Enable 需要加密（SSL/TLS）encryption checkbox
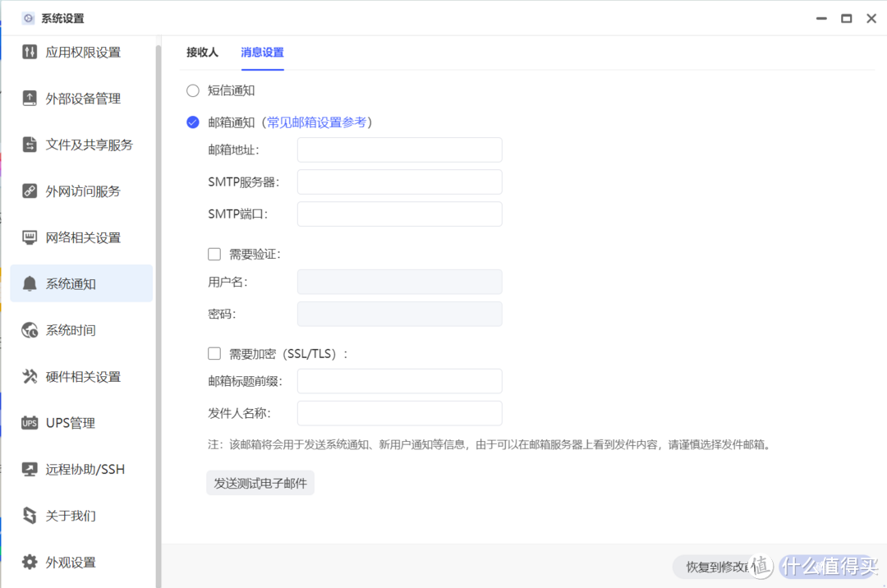 pos(214,353)
